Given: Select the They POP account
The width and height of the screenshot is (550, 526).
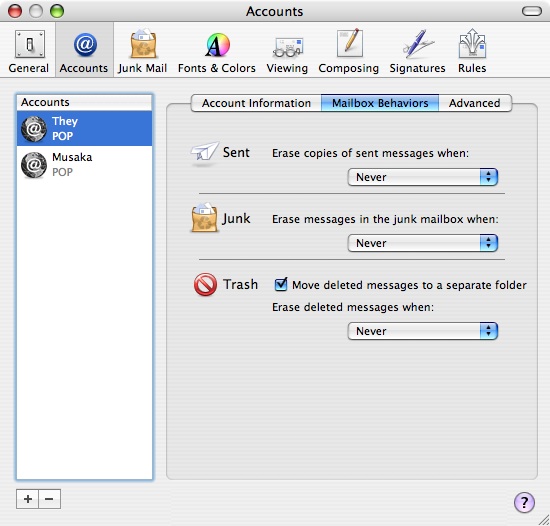Looking at the screenshot, I should pos(85,128).
